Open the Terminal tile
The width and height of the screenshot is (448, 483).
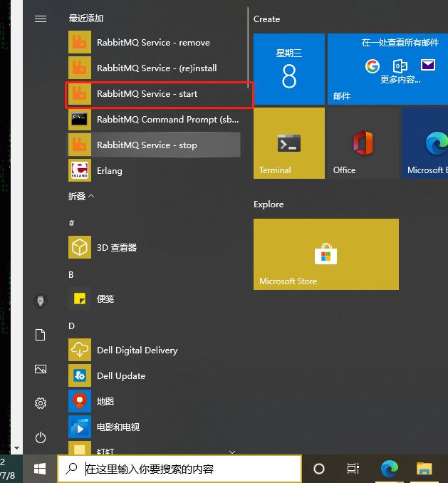click(288, 143)
